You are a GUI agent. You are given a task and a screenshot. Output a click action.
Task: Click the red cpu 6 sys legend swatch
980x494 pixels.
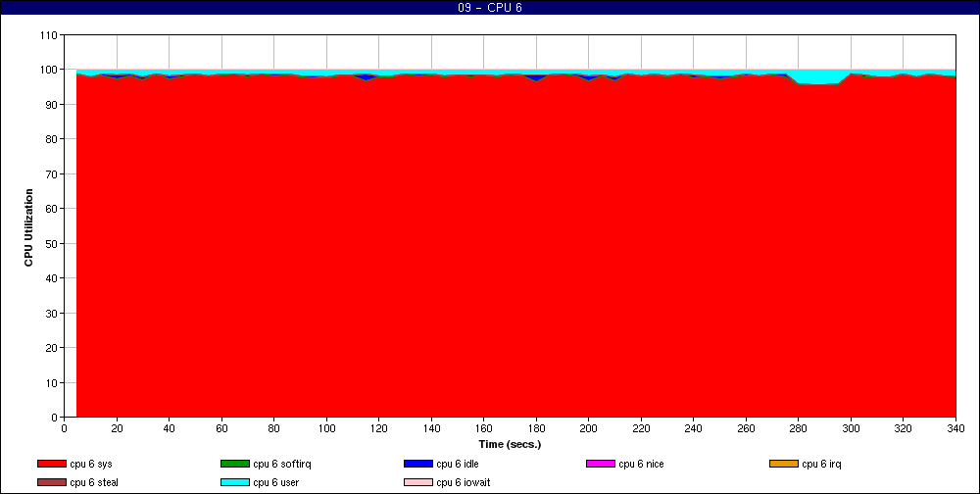point(52,464)
